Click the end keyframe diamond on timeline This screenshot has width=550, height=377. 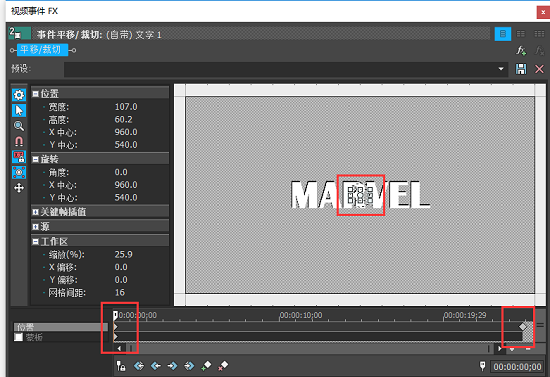click(x=523, y=326)
